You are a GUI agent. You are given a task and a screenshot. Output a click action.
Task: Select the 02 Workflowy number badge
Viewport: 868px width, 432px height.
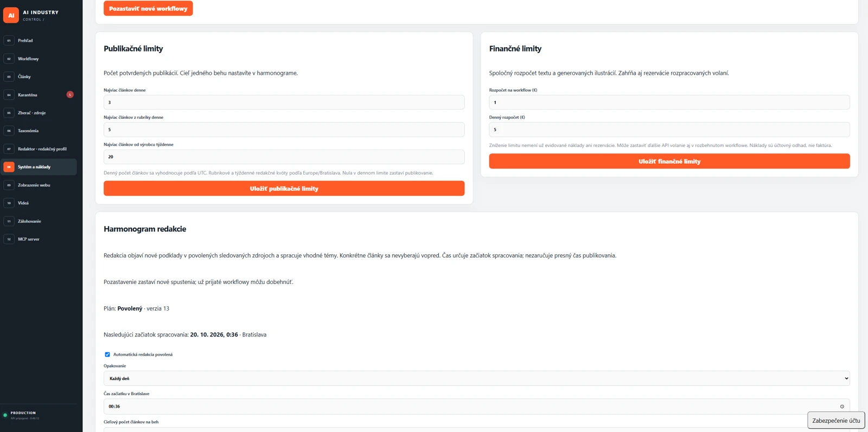[x=9, y=59]
